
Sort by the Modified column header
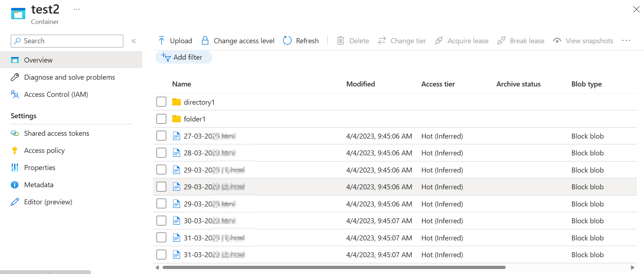coord(361,84)
